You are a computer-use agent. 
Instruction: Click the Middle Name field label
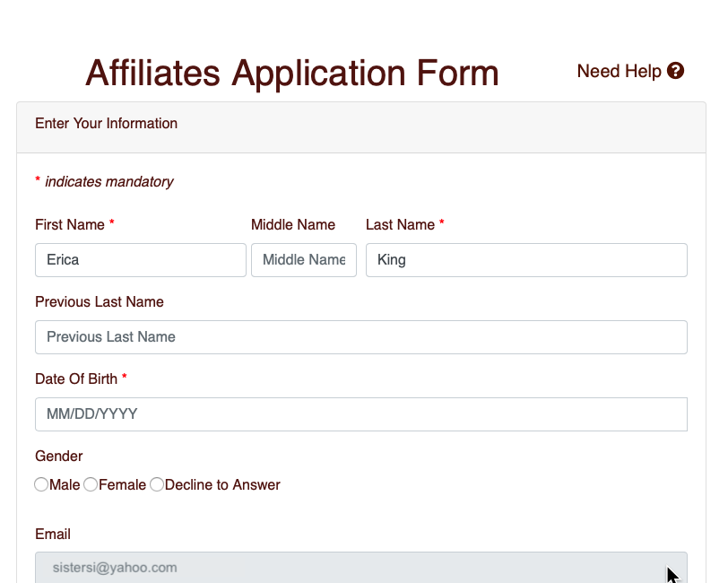292,225
